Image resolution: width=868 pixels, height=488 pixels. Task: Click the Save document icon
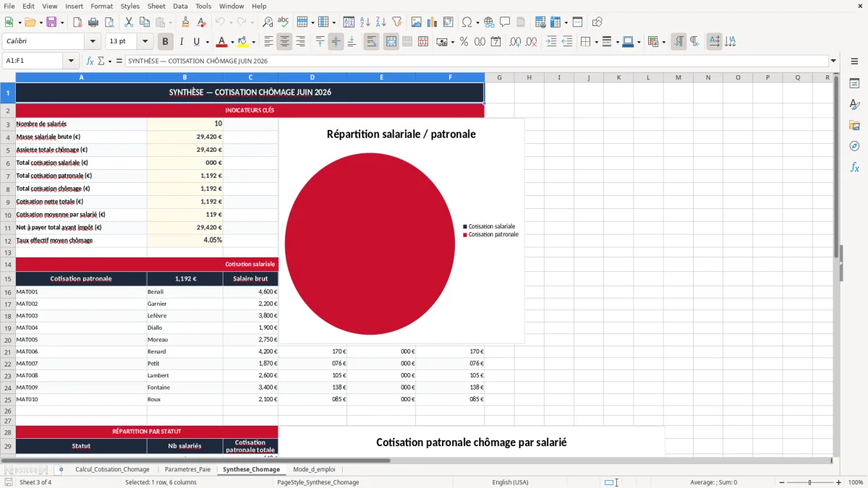52,22
